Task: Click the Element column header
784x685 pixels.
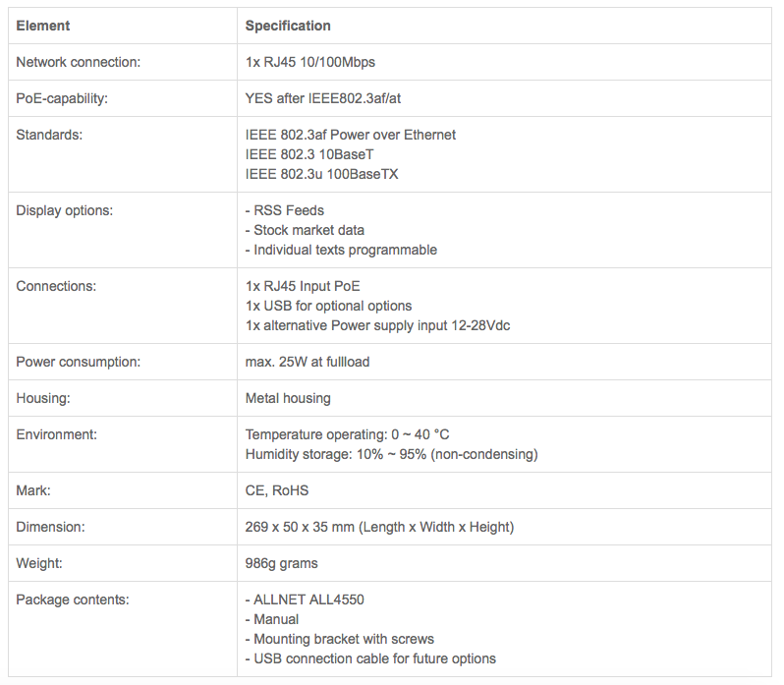Action: point(43,26)
